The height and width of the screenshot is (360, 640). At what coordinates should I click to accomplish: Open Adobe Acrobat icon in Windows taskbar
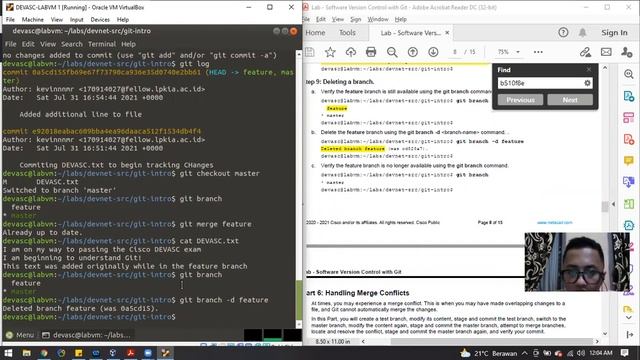point(131,353)
